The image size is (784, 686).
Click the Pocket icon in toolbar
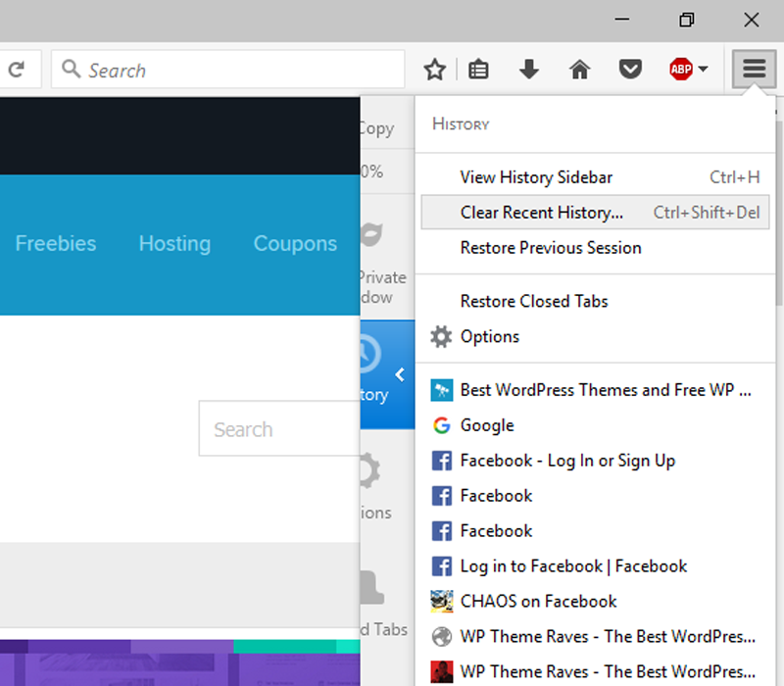tap(630, 70)
